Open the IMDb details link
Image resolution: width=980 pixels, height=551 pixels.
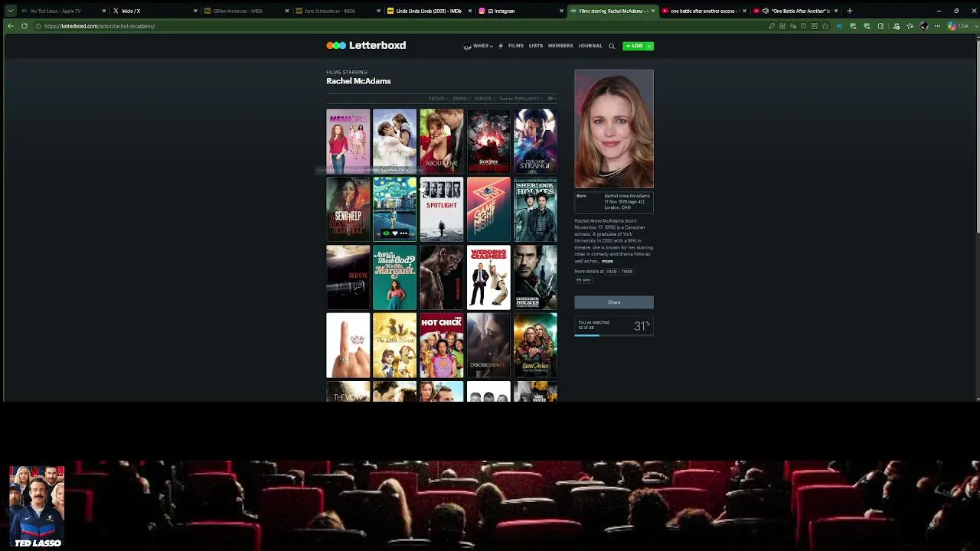pos(612,272)
